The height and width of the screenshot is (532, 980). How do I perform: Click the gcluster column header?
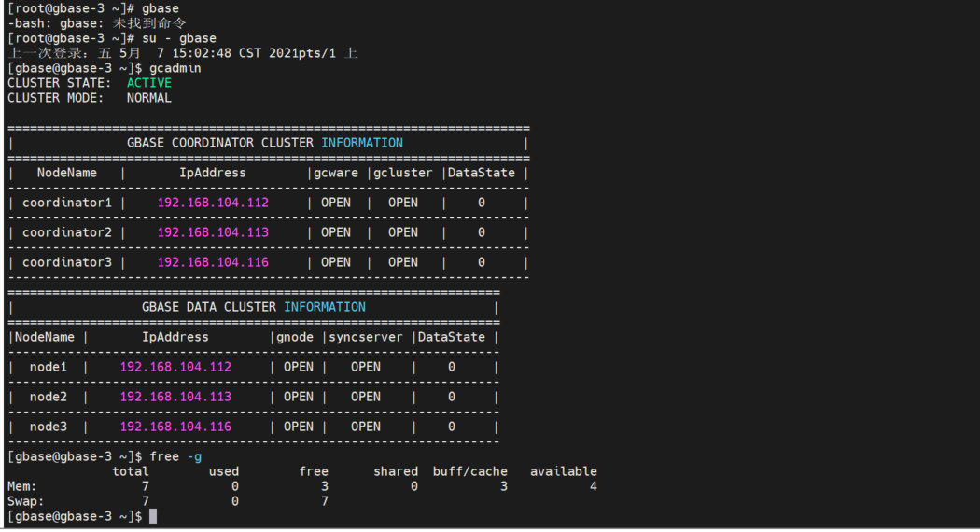click(403, 174)
